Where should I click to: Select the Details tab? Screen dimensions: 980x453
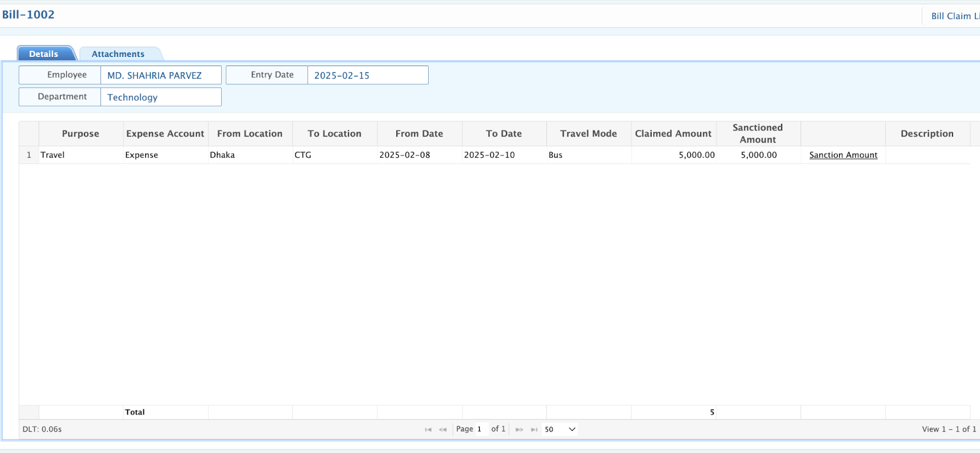[x=44, y=54]
